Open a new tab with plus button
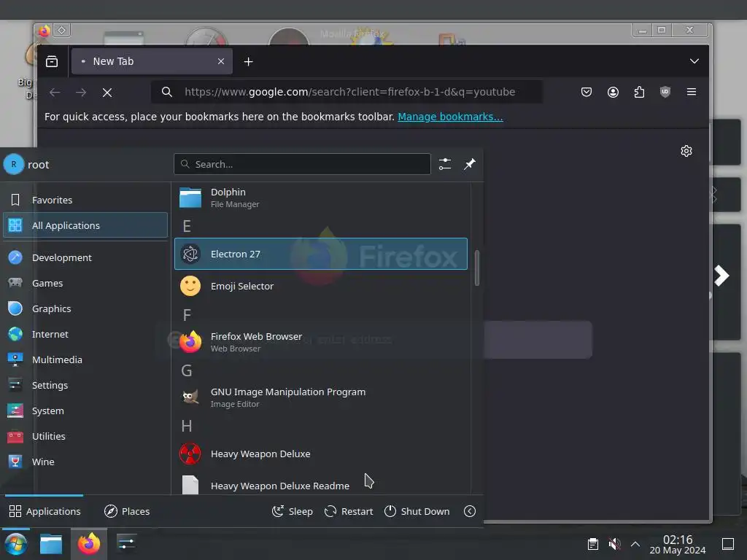 pyautogui.click(x=248, y=61)
